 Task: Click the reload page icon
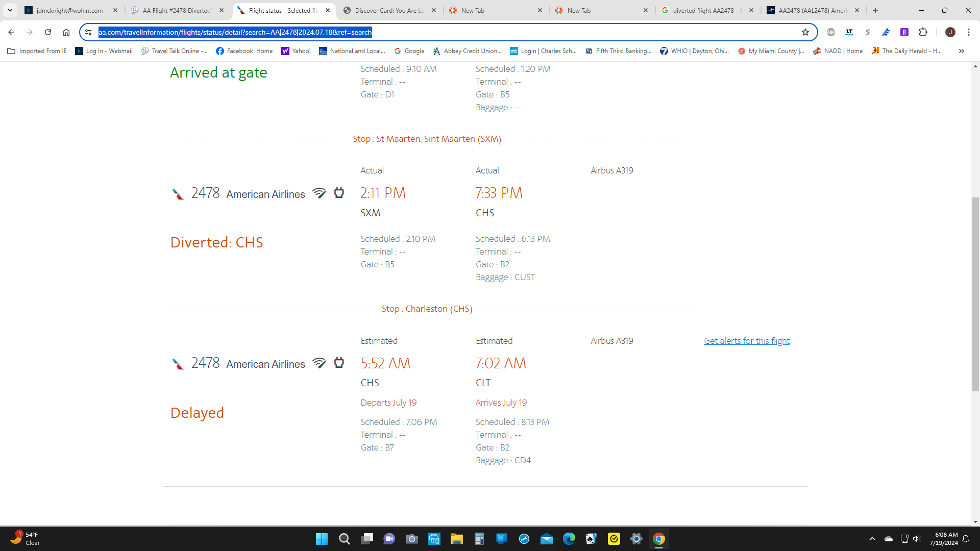[48, 32]
